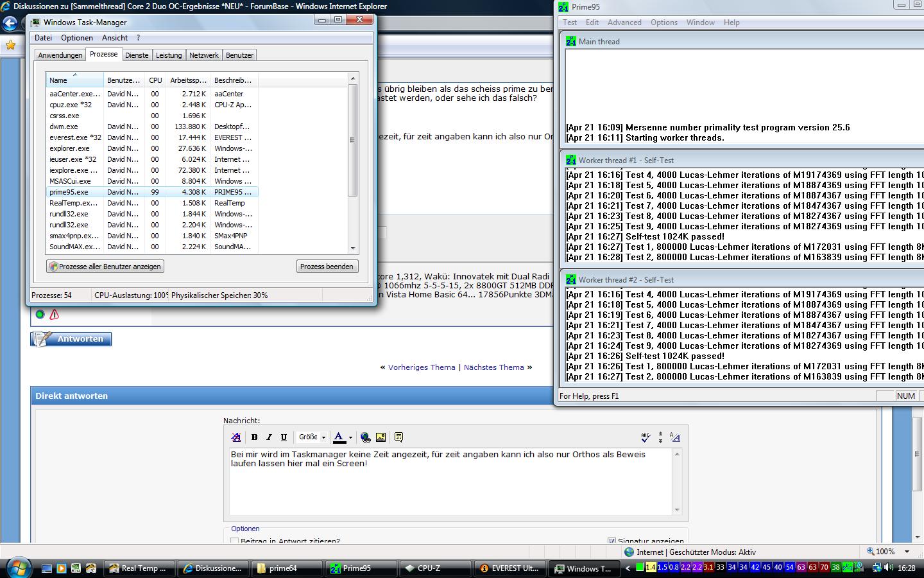Viewport: 924px width, 578px height.
Task: Click the red 3.1 tray indicator
Action: pos(708,567)
